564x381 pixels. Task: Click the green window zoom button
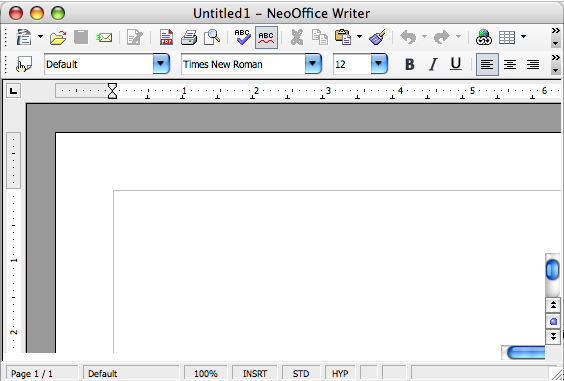click(58, 13)
